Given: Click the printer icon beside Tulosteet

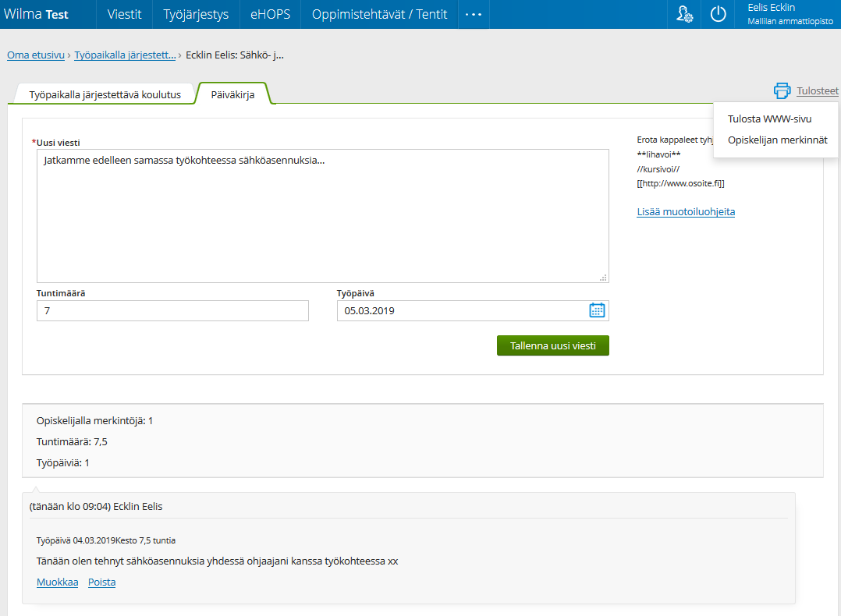Looking at the screenshot, I should pyautogui.click(x=782, y=91).
